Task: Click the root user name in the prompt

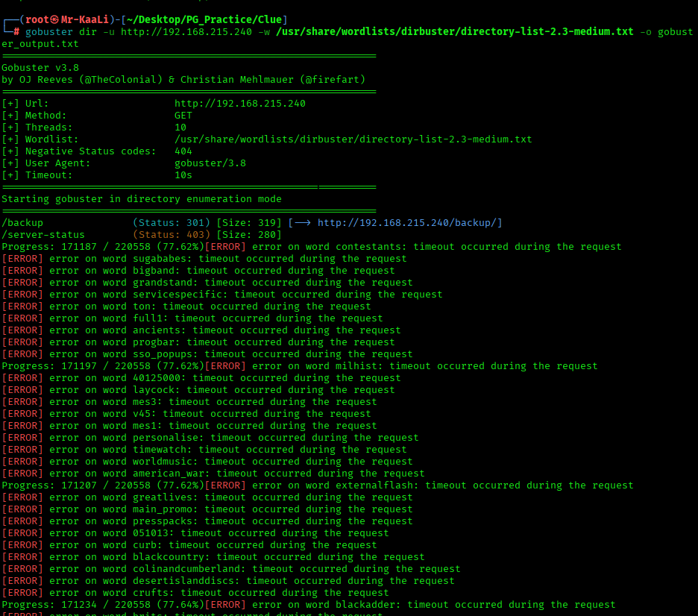Action: (x=37, y=19)
